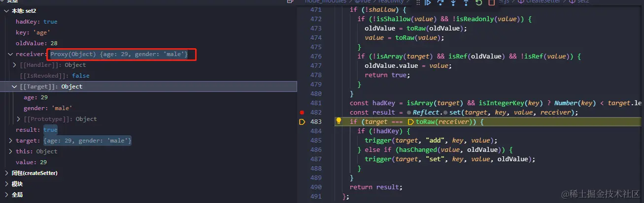This screenshot has width=644, height=203.
Task: Expand the 模块 scope
Action: (7, 184)
